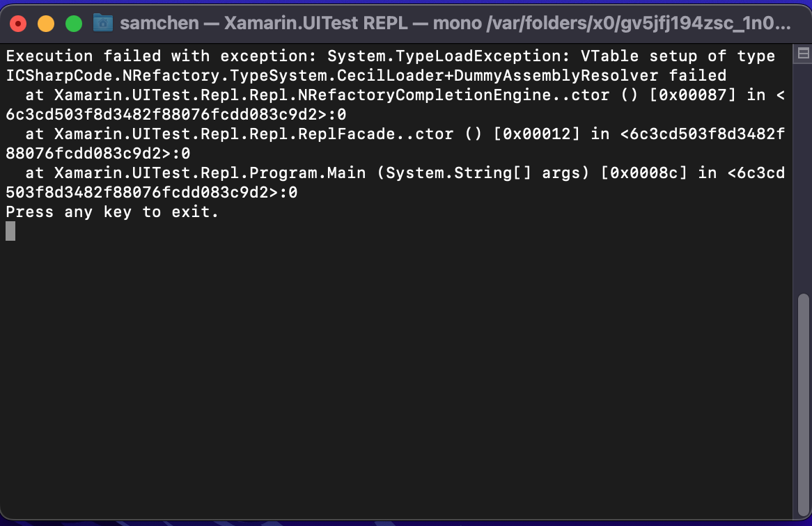
Task: Click the [0x00087] offset text
Action: (693, 95)
